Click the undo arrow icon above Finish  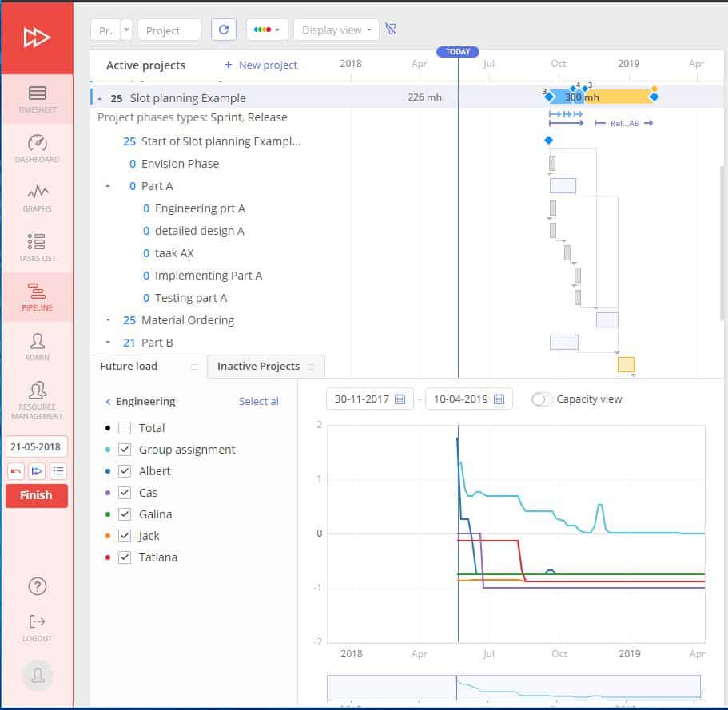coord(16,470)
